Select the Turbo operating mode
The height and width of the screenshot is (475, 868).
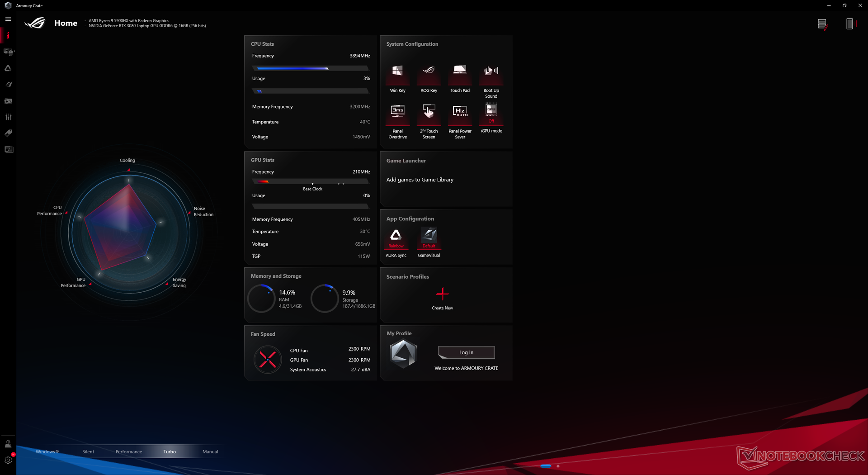[x=170, y=451]
